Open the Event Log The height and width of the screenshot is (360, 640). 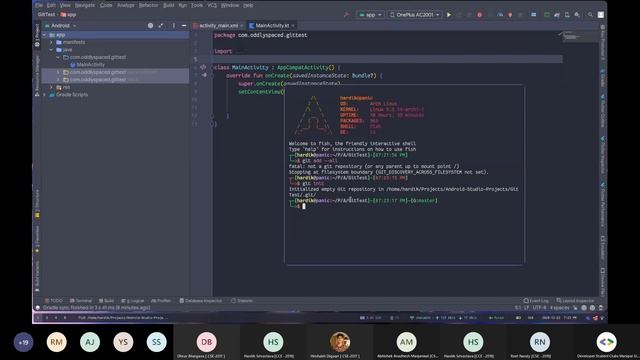tap(536, 301)
